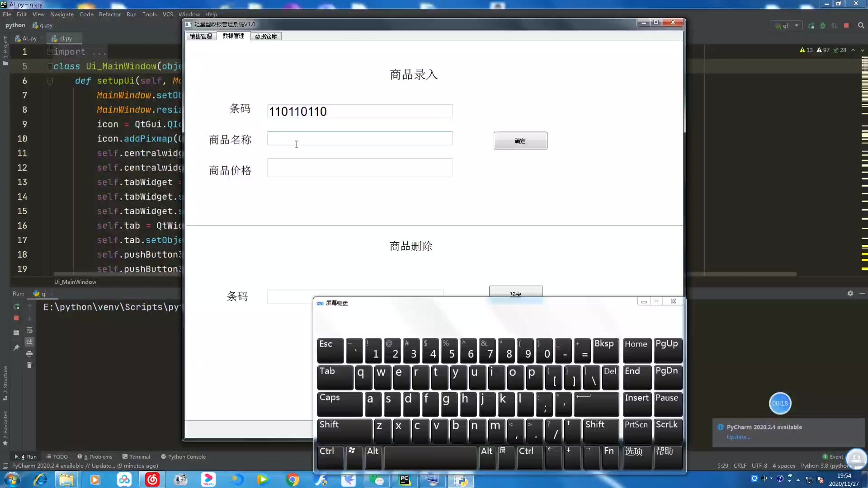Toggle left Alt key on screen keyboard
This screenshot has width=868, height=488.
373,457
